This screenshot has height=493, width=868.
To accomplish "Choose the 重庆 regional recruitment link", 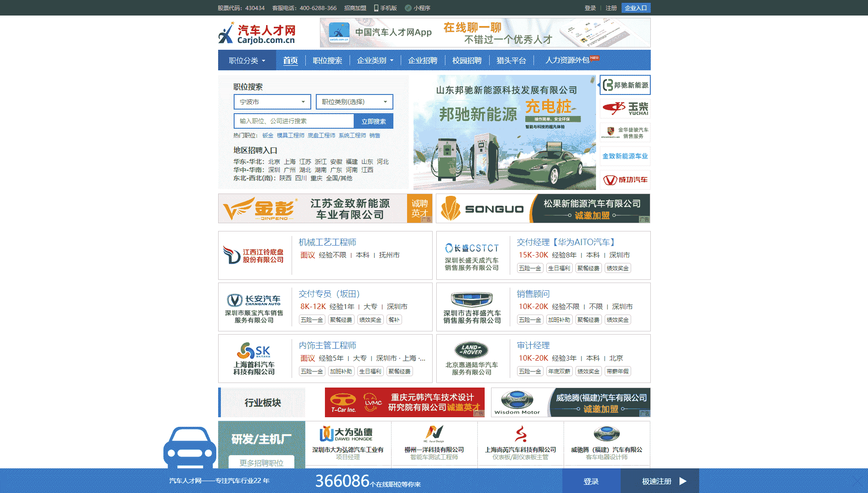I will 316,178.
